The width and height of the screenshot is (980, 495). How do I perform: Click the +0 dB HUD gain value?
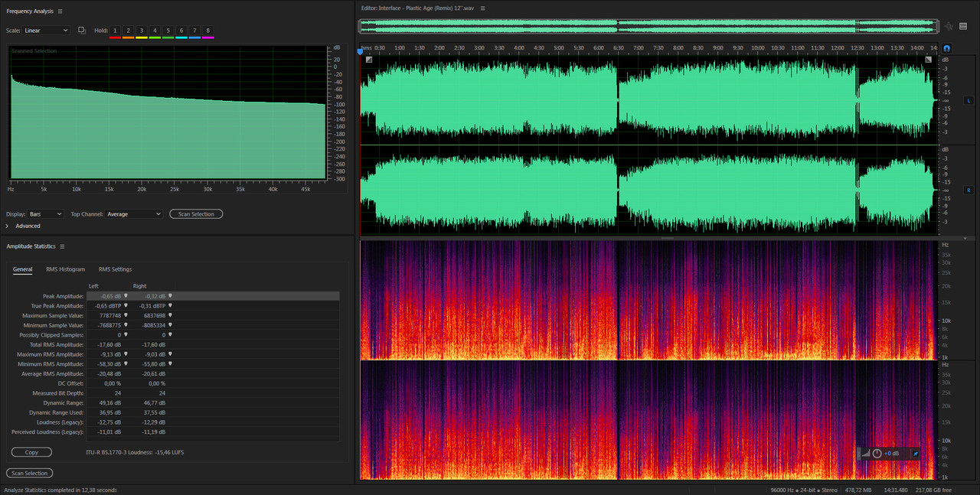[x=892, y=453]
